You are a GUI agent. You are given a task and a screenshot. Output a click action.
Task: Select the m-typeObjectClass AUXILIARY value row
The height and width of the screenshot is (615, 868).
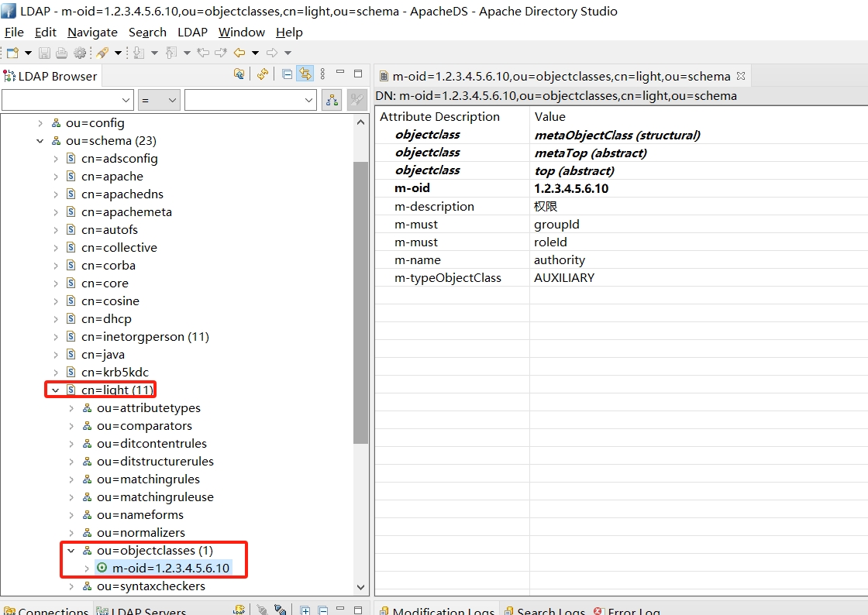tap(563, 278)
